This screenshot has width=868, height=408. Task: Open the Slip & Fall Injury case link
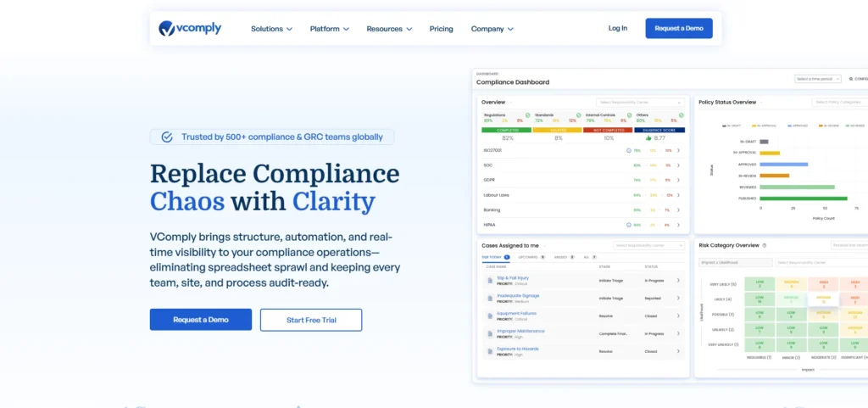[513, 278]
